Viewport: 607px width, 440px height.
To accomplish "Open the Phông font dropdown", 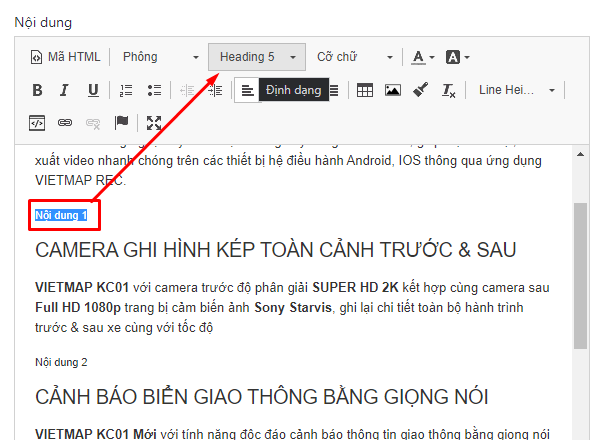I will pos(161,57).
